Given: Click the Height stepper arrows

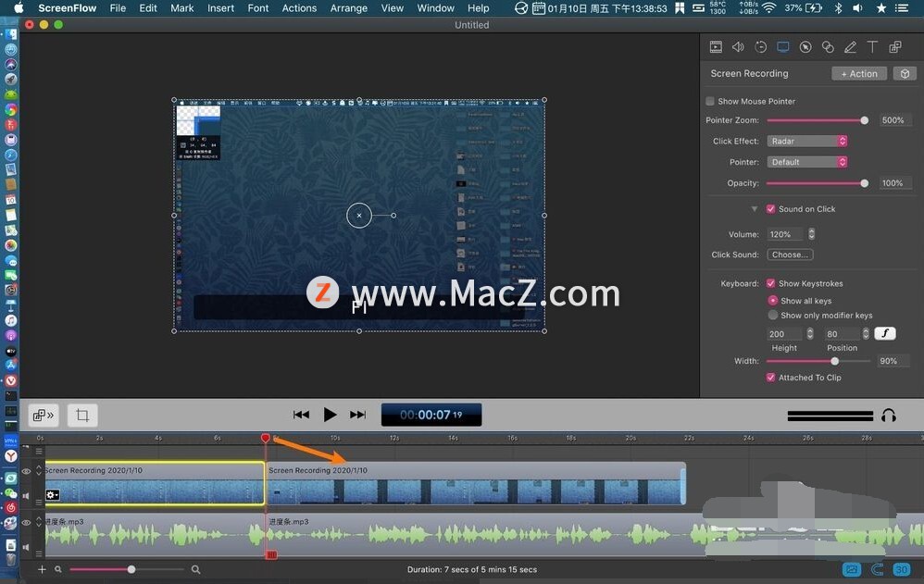Looking at the screenshot, I should [810, 333].
